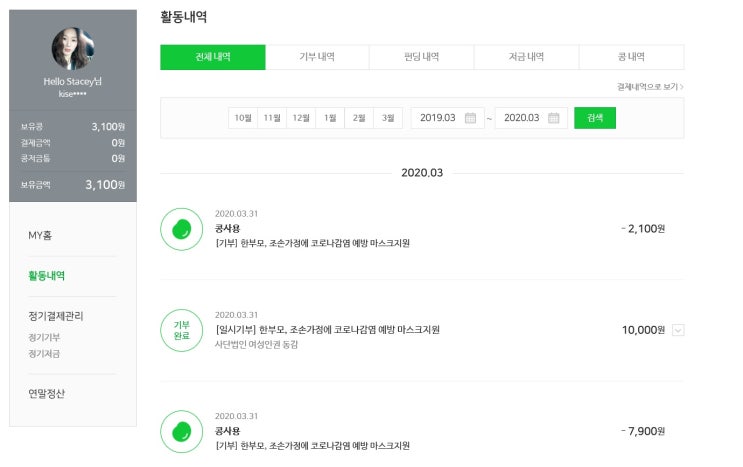Choose the 3월 month filter
The height and width of the screenshot is (467, 743).
tap(388, 118)
